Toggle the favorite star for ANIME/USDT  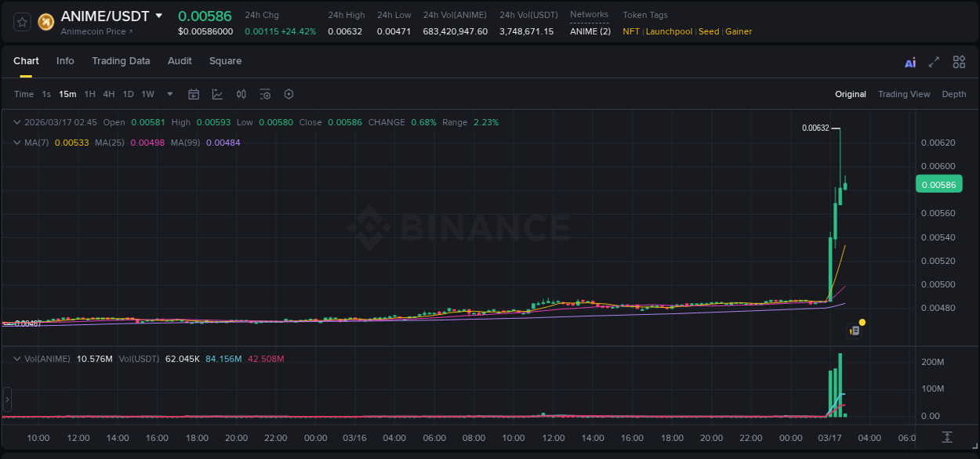[20, 21]
